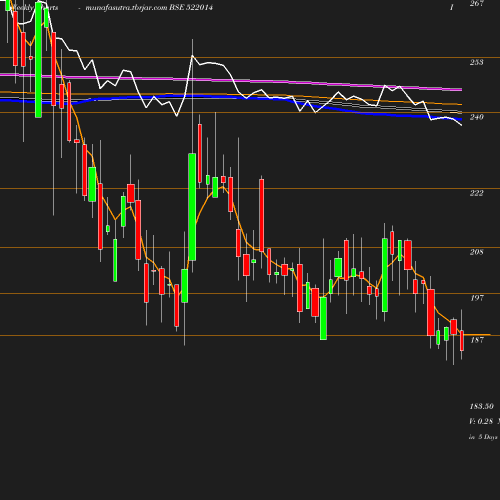Click the 240 price axis label

pyautogui.click(x=476, y=117)
